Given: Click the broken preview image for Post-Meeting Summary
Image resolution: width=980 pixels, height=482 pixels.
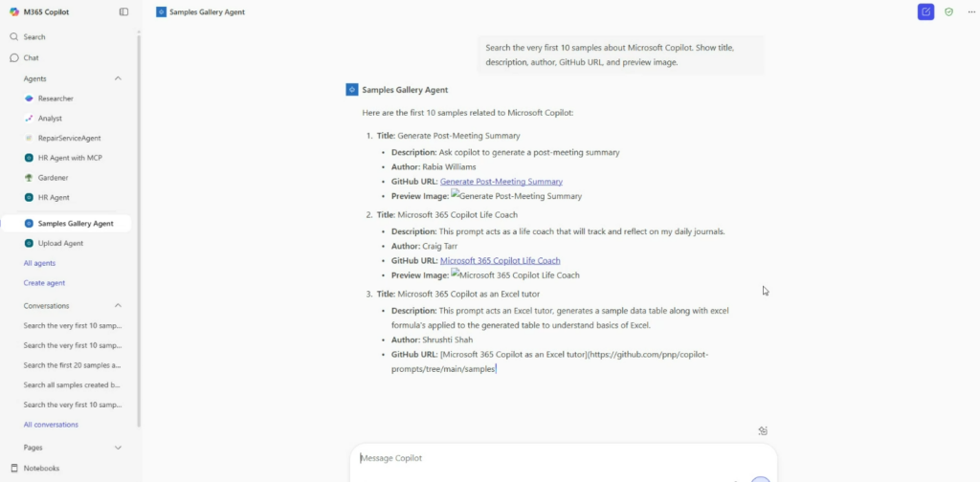Looking at the screenshot, I should [516, 196].
